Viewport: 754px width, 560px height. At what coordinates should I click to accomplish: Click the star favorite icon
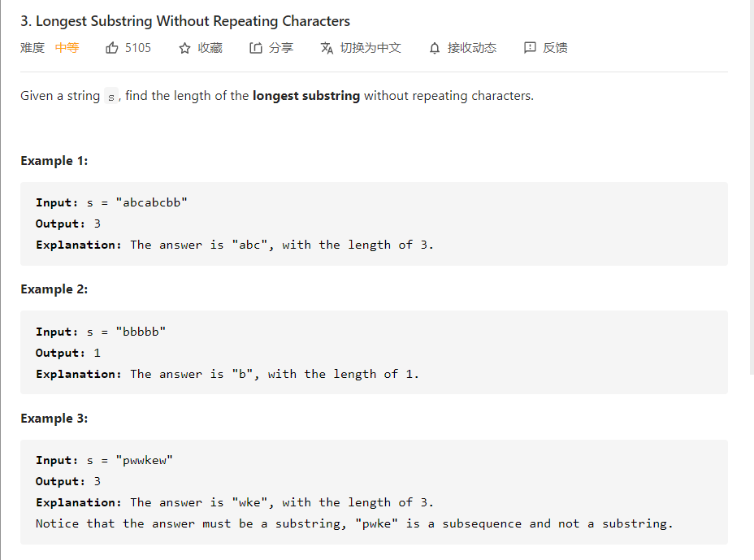tap(184, 48)
